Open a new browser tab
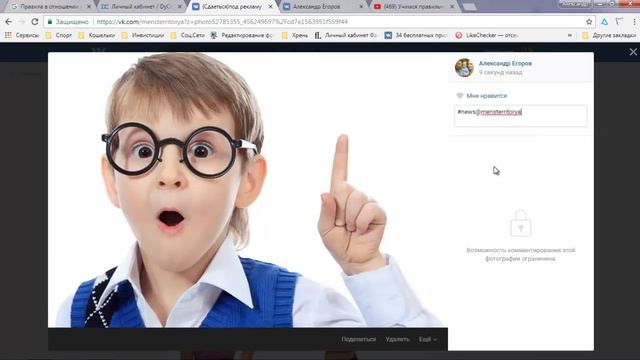This screenshot has width=640, height=360. (469, 7)
